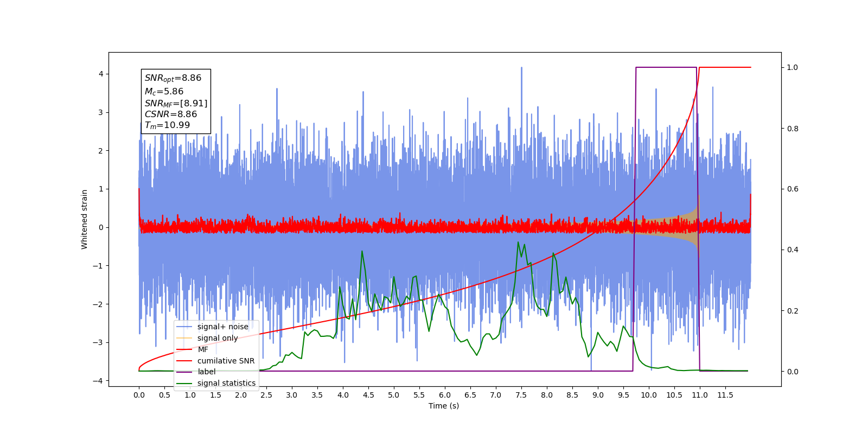This screenshot has height=434, width=868.
Task: Click the 'signal statistics' legend label
Action: [x=226, y=383]
